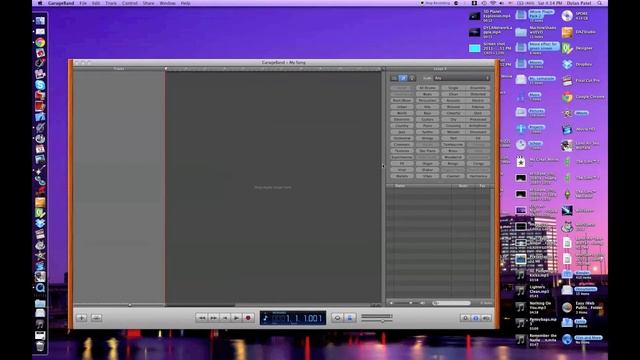Open the File menu
Screen dimensions: 640x360
tap(83, 3)
